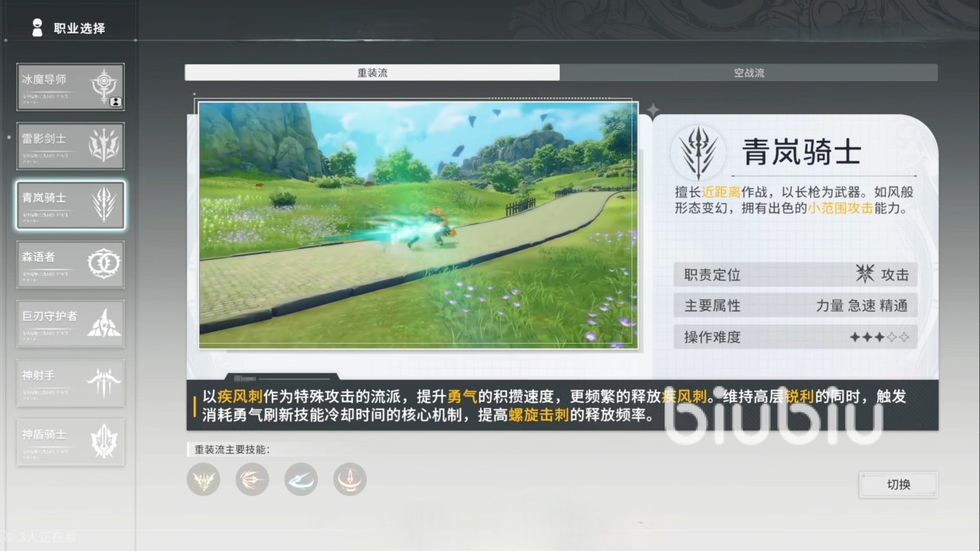Switch to the 空战流 tab
The width and height of the screenshot is (980, 551).
(748, 73)
